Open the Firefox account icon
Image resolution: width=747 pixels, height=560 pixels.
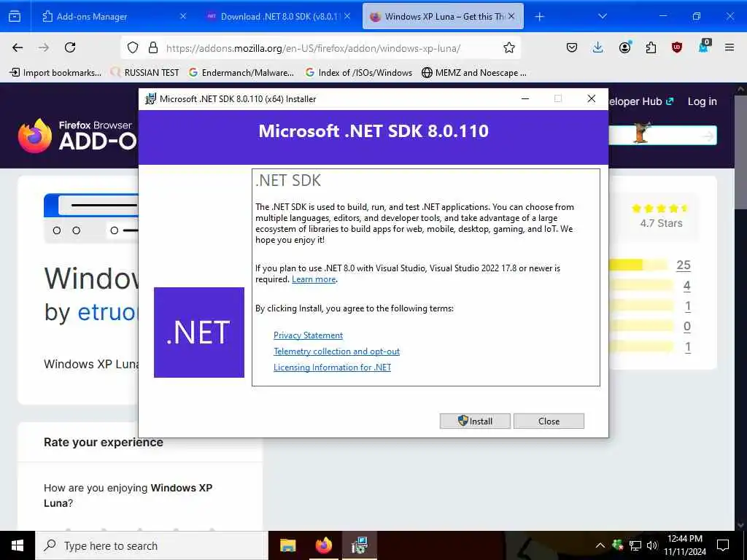[x=624, y=47]
